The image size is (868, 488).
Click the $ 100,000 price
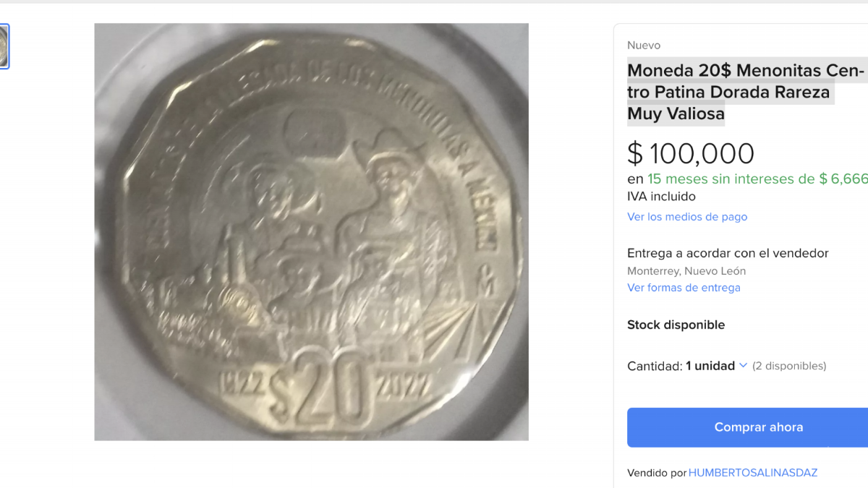tap(691, 154)
